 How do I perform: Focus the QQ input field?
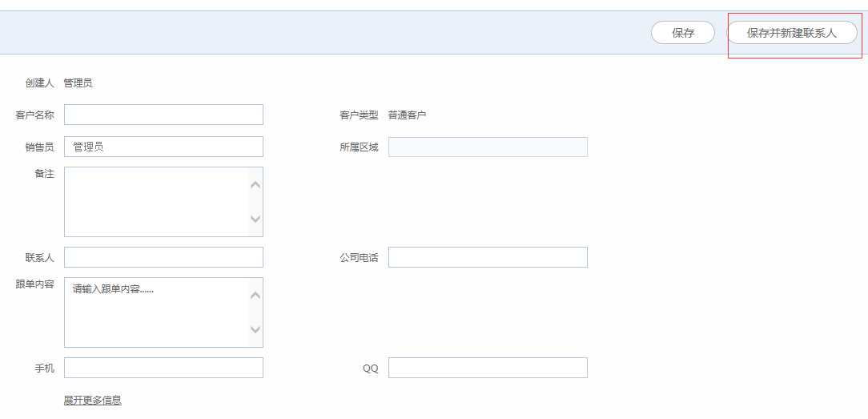[488, 368]
